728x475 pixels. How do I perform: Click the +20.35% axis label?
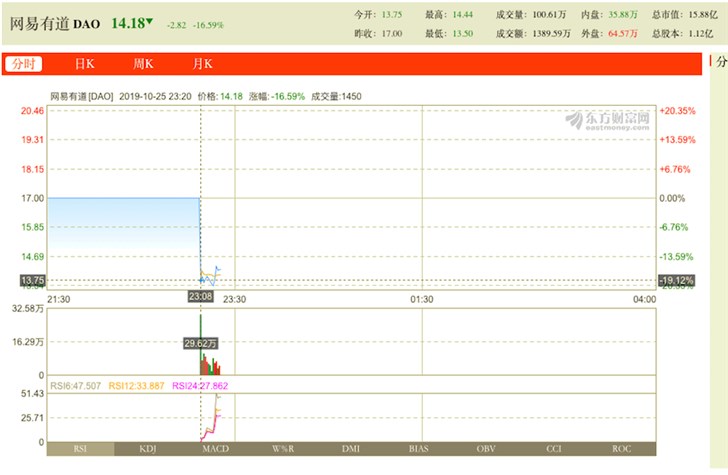point(677,111)
